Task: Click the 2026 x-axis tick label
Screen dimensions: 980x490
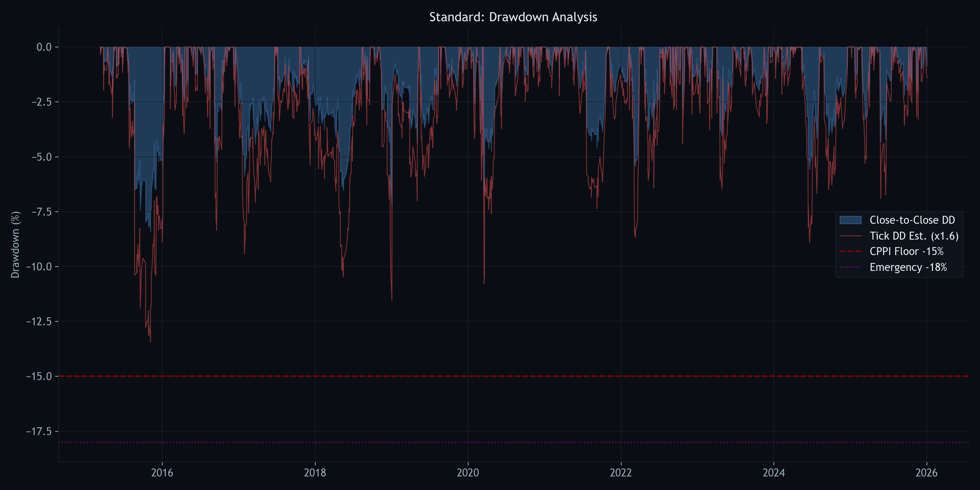Action: (x=927, y=473)
